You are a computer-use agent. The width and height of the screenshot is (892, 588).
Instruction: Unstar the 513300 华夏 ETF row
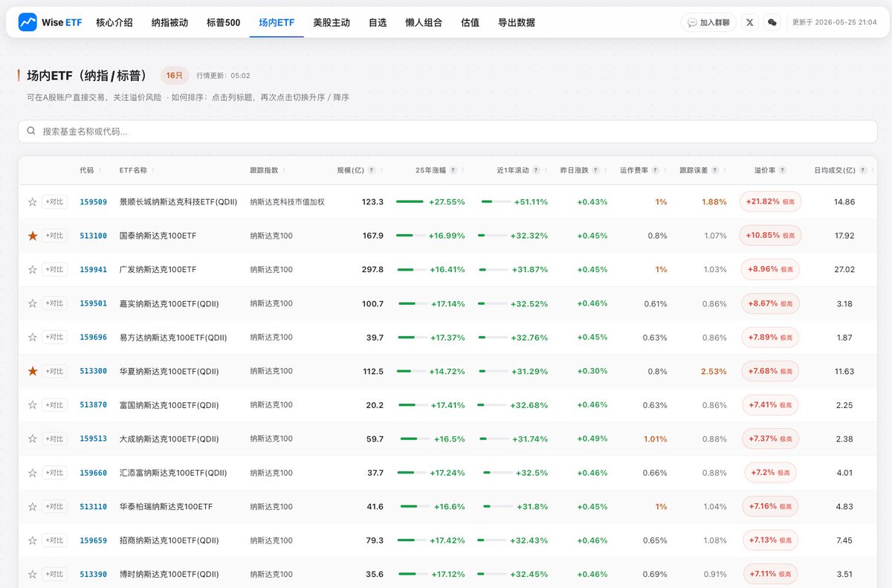click(32, 371)
